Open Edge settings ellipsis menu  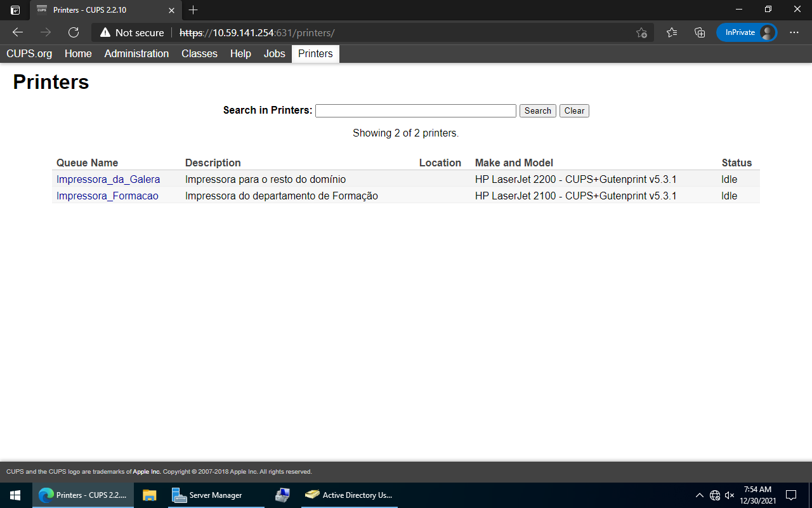[794, 32]
